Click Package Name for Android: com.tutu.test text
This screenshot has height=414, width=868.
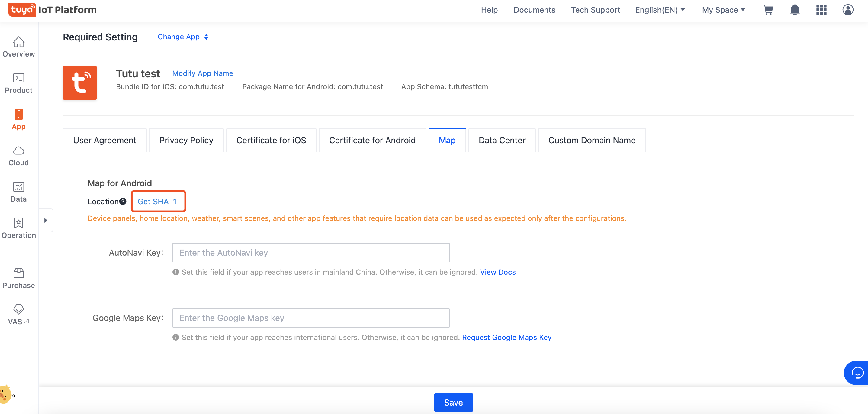[312, 87]
